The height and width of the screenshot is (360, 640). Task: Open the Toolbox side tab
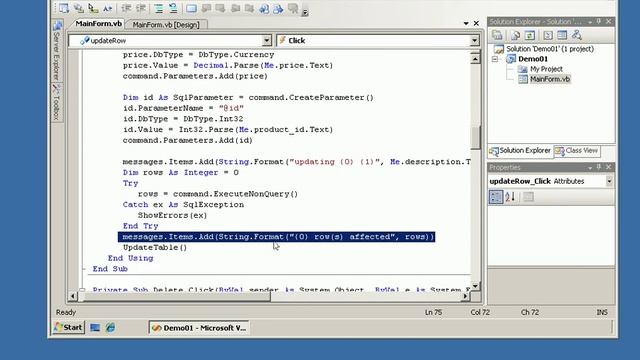(57, 102)
